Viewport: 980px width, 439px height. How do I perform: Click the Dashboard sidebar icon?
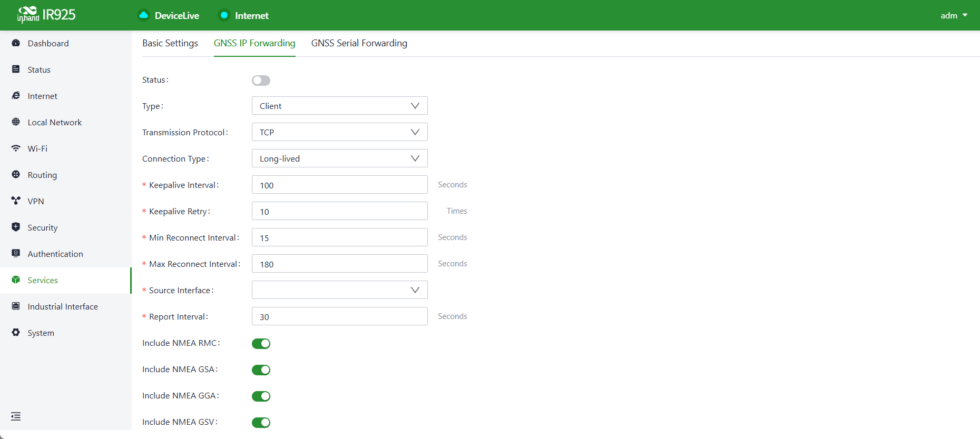point(16,43)
